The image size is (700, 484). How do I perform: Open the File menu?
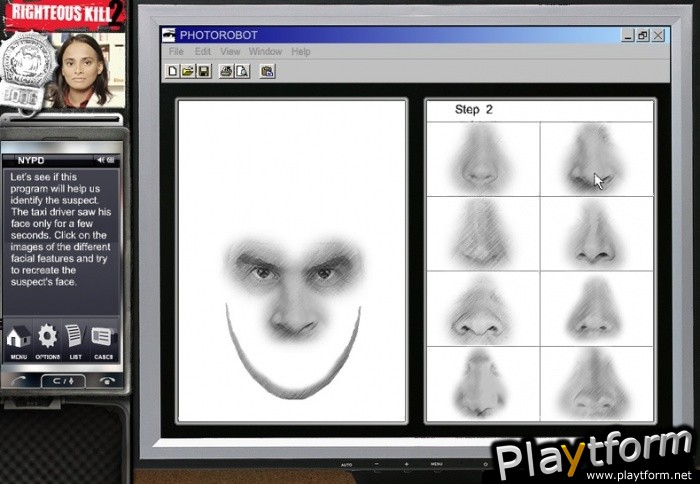click(176, 52)
